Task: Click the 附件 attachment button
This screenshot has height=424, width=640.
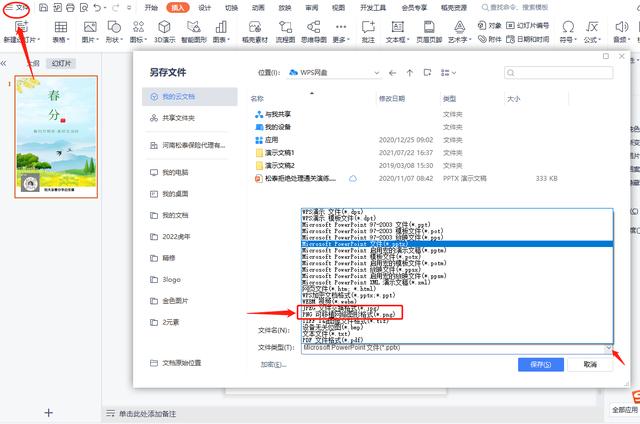Action: pos(489,39)
